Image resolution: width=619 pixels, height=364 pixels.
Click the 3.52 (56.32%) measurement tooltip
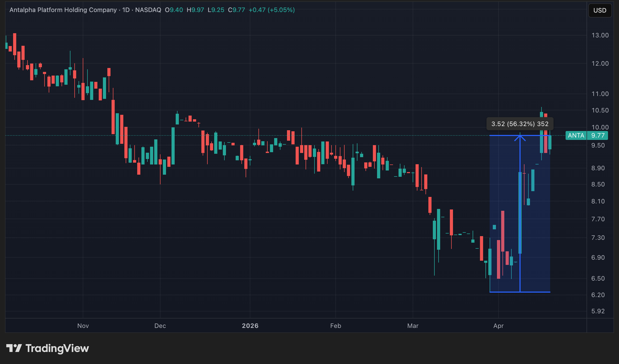[520, 124]
